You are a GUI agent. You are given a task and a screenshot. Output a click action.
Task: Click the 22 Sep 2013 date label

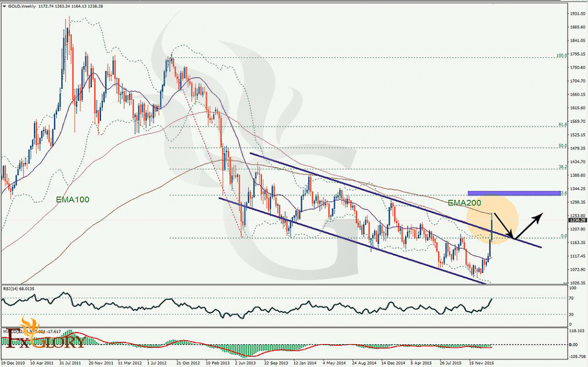[x=276, y=363]
